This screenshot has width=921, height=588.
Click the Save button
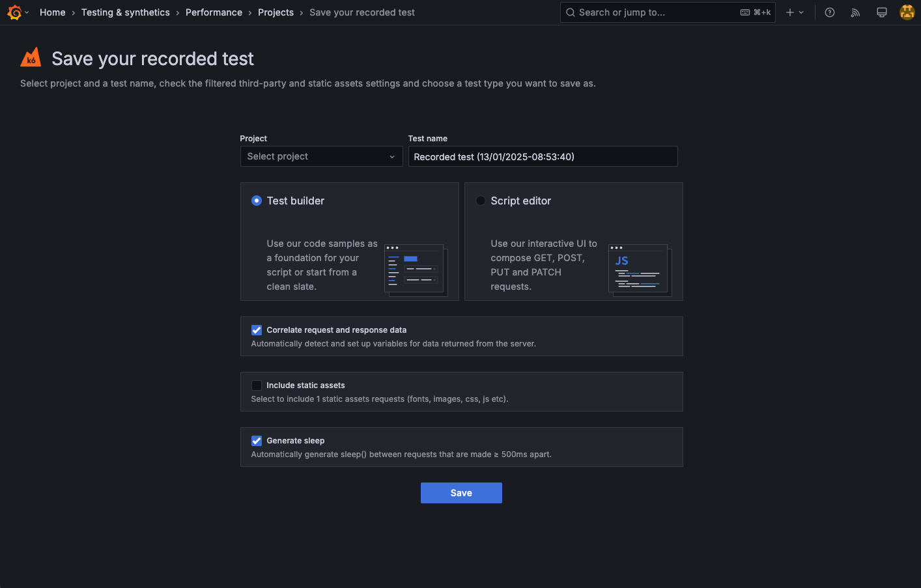[461, 493]
